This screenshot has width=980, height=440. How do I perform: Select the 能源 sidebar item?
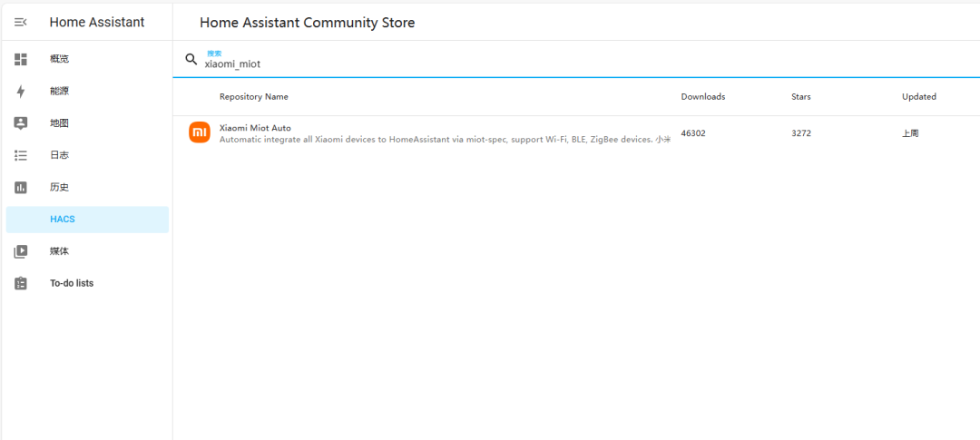click(x=87, y=92)
